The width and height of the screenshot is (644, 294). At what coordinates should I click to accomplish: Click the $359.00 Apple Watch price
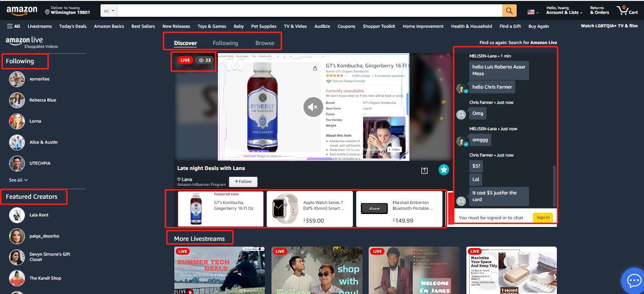(314, 221)
